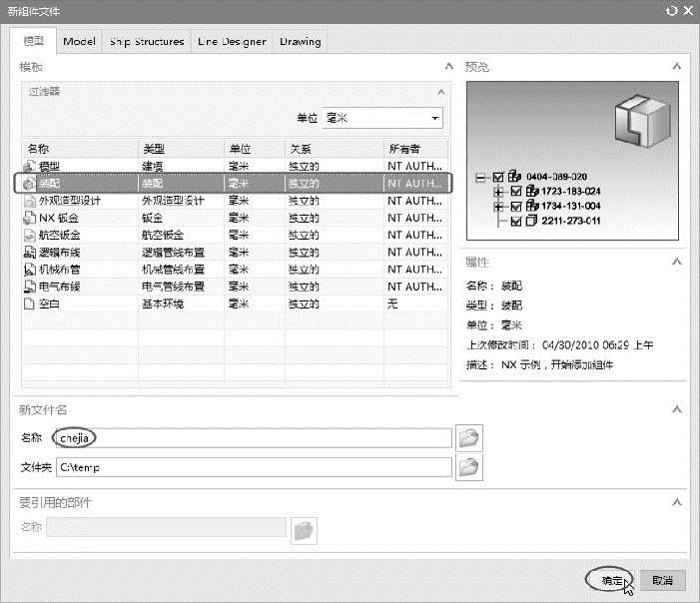Click the 名称 field containing chejia
The height and width of the screenshot is (603, 700).
[x=254, y=438]
